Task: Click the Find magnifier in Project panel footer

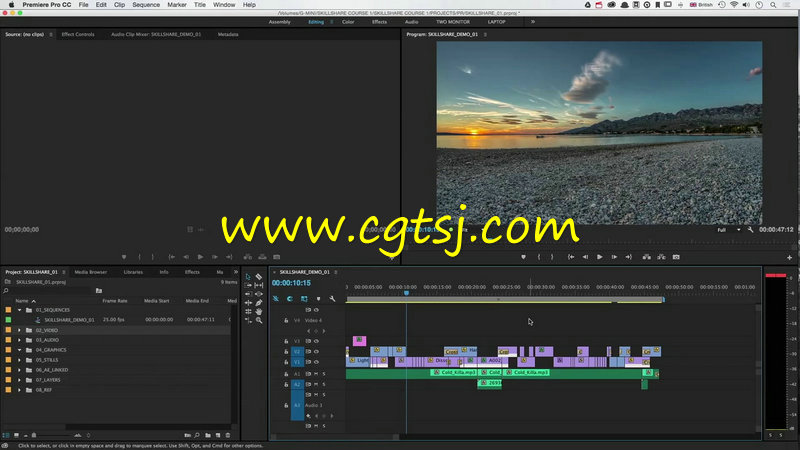Action: point(197,435)
